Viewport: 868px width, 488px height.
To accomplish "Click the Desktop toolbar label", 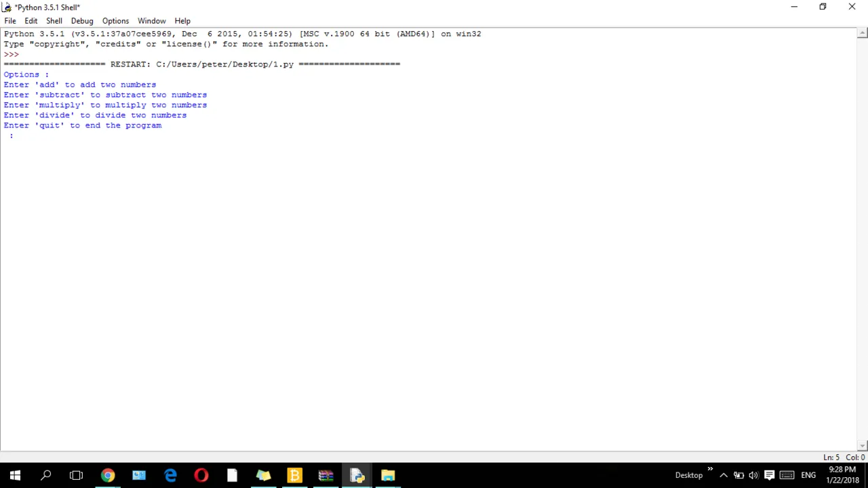I will (x=689, y=475).
